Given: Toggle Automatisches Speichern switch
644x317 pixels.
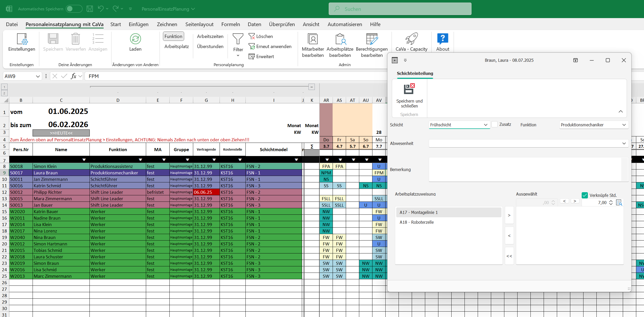Looking at the screenshot, I should [x=74, y=9].
